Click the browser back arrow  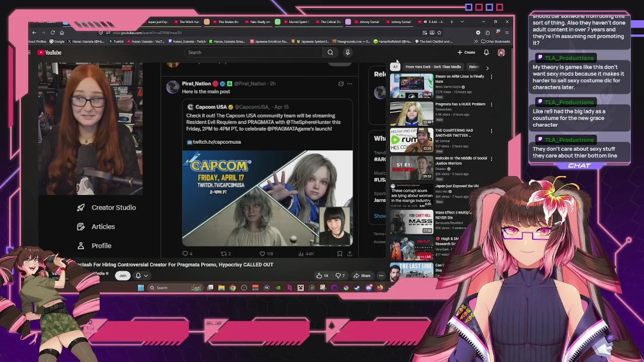pos(34,33)
